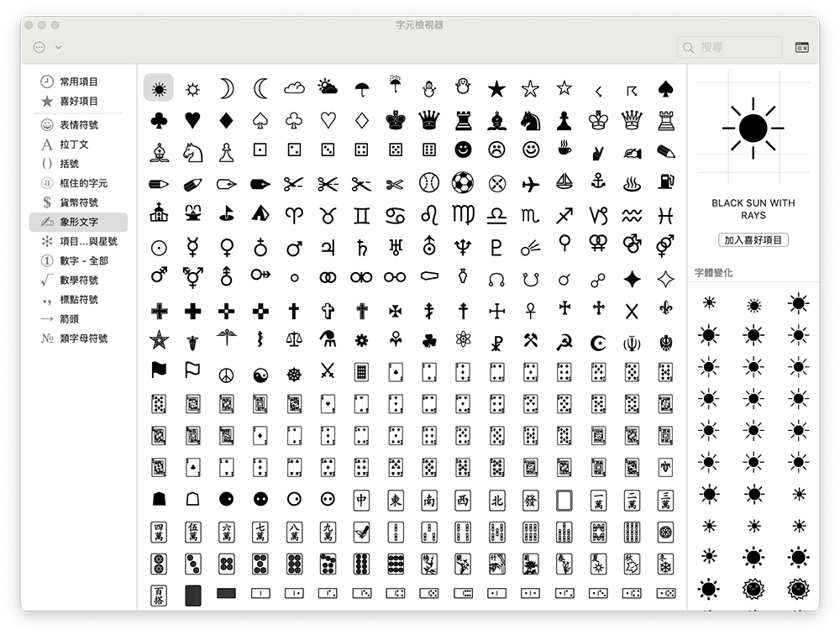Open the 括號 brackets category

[x=79, y=164]
